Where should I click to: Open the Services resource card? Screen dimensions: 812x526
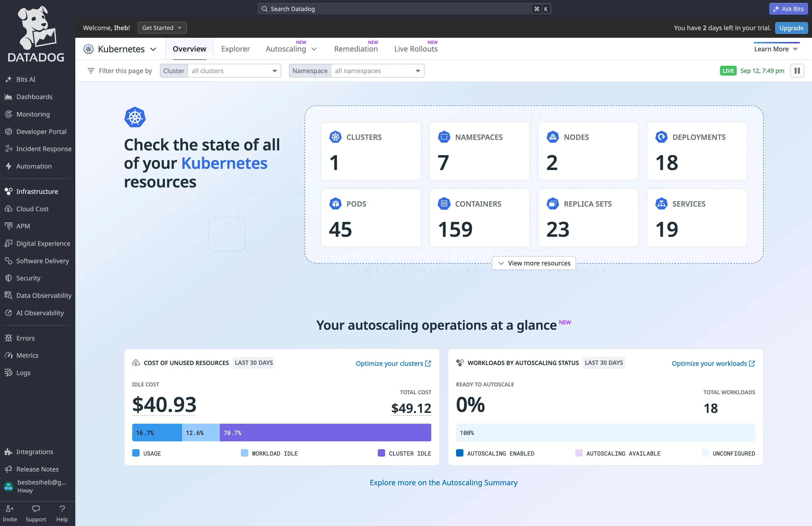(x=697, y=218)
